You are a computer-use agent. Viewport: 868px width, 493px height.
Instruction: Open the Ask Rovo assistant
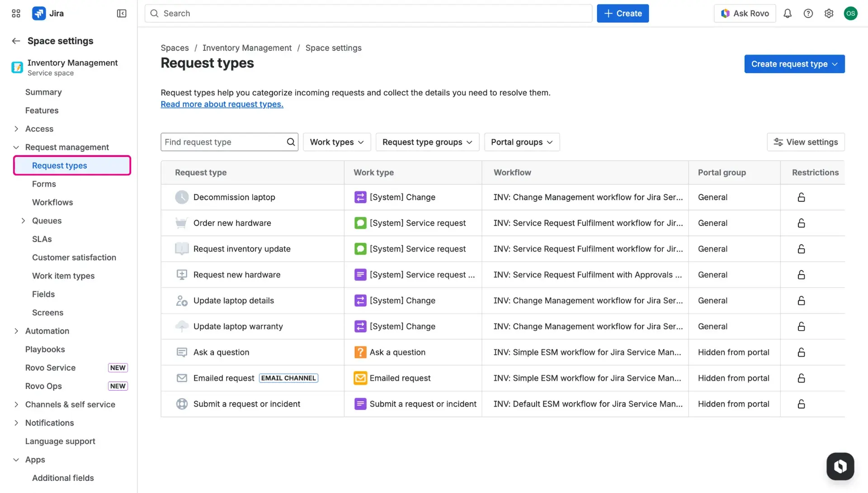[745, 13]
